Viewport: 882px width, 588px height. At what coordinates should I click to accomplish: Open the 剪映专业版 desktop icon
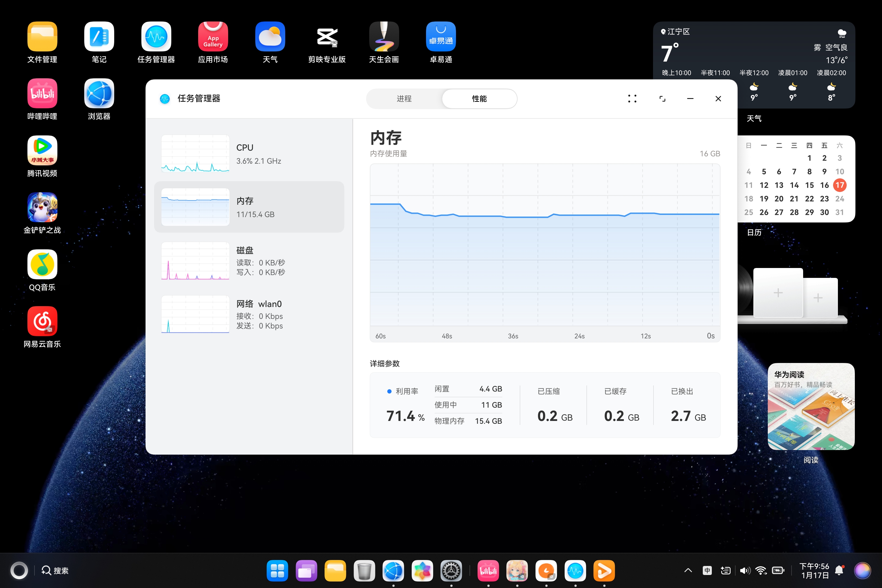(327, 37)
